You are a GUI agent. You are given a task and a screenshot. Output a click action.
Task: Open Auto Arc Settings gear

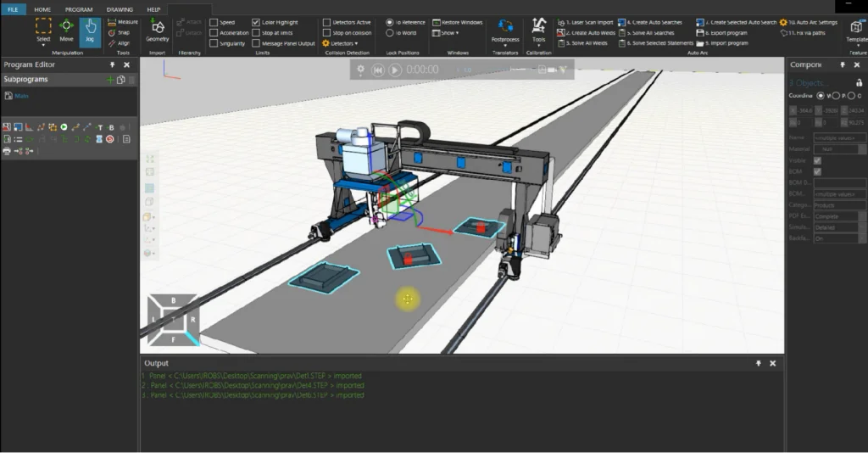(x=808, y=22)
